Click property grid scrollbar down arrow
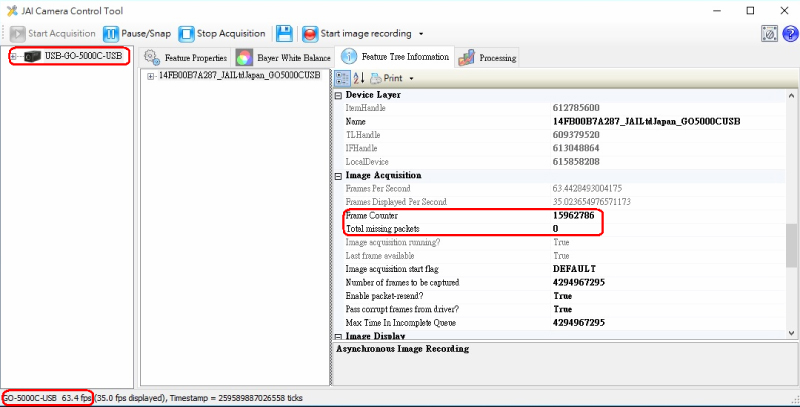Screen dimensions: 800x407 [791, 333]
